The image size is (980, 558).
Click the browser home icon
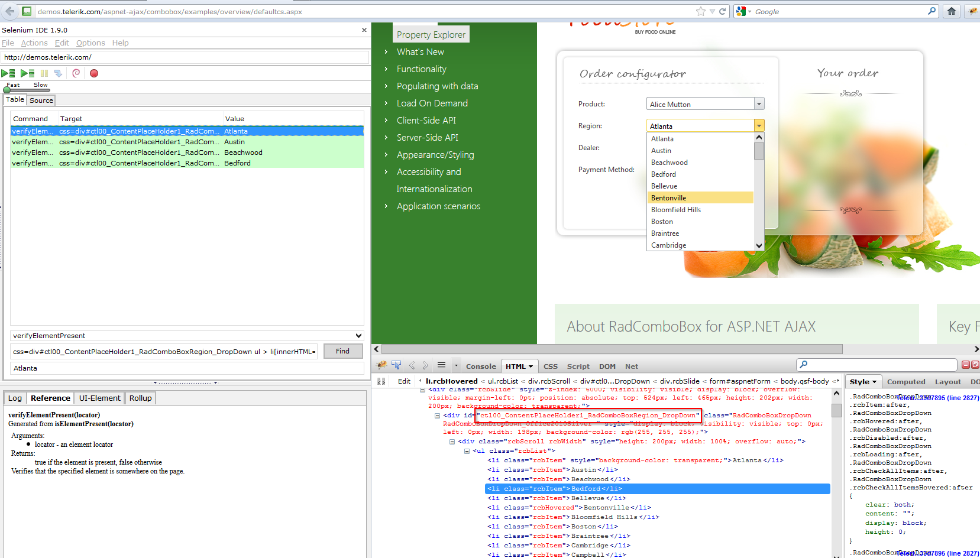(951, 11)
